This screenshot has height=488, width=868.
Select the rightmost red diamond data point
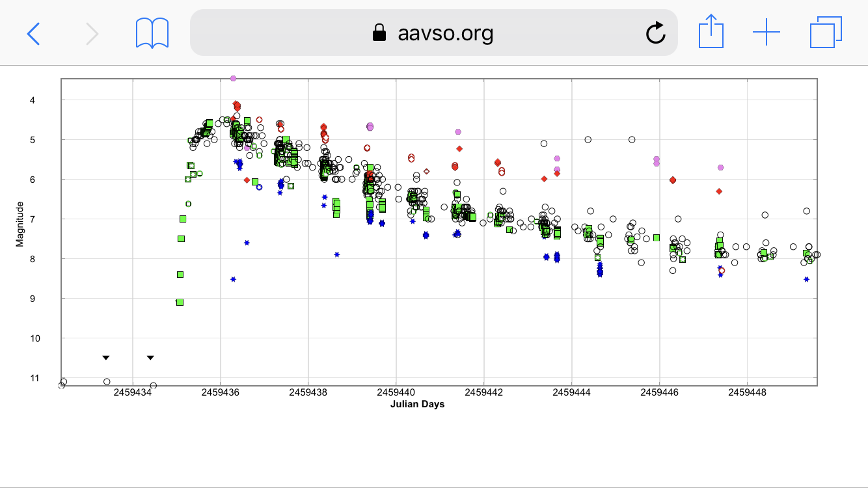719,191
